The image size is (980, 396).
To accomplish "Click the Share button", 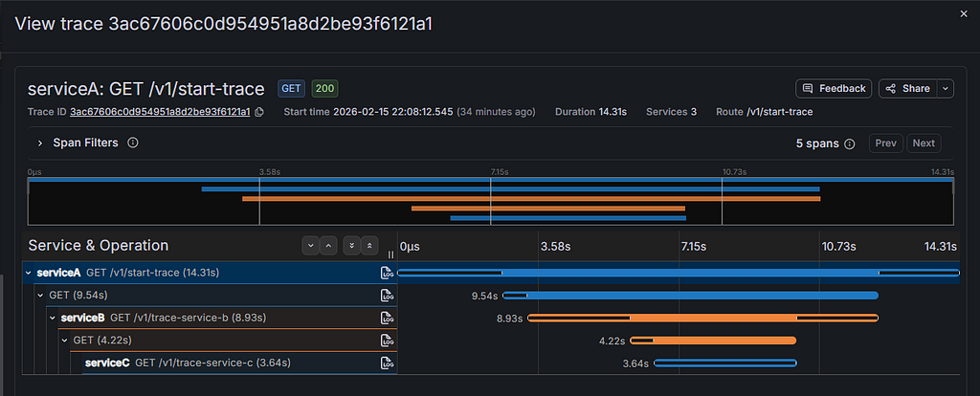I will pos(908,89).
